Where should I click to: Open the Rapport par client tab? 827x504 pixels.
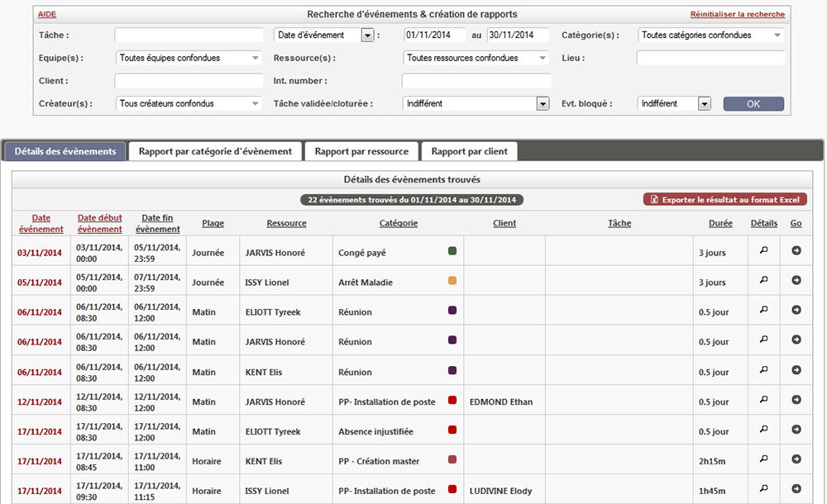[470, 150]
